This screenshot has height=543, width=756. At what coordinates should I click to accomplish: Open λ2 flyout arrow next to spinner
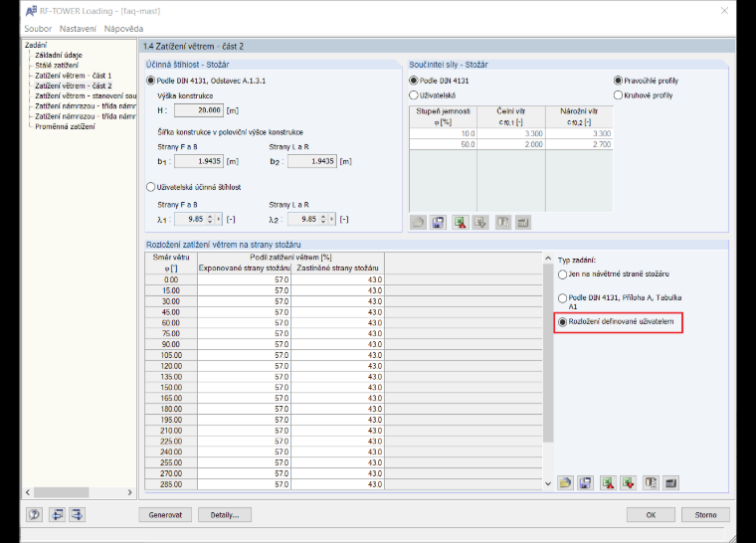(331, 220)
